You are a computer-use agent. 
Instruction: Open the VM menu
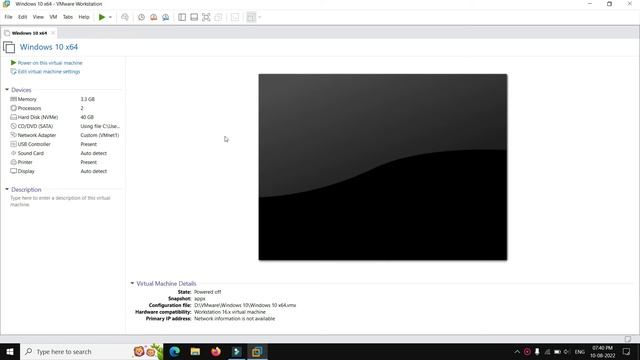click(53, 17)
